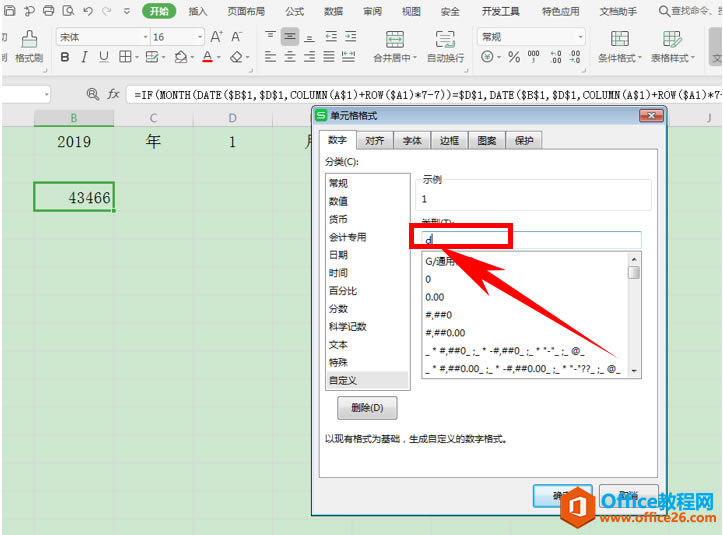The width and height of the screenshot is (723, 535).
Task: Align text right
Action: coord(310,57)
